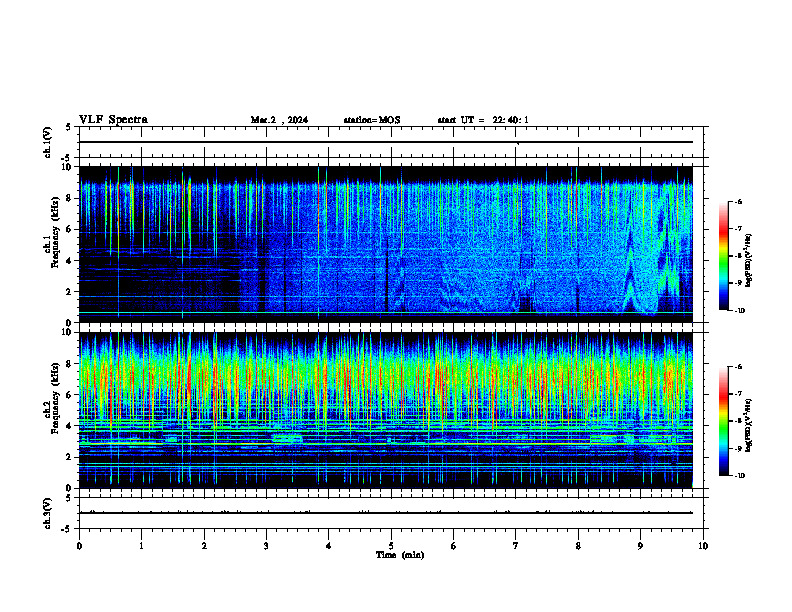Click the "-7" tick on ch.2 color bar
Screen dimensions: 792x612
(738, 394)
